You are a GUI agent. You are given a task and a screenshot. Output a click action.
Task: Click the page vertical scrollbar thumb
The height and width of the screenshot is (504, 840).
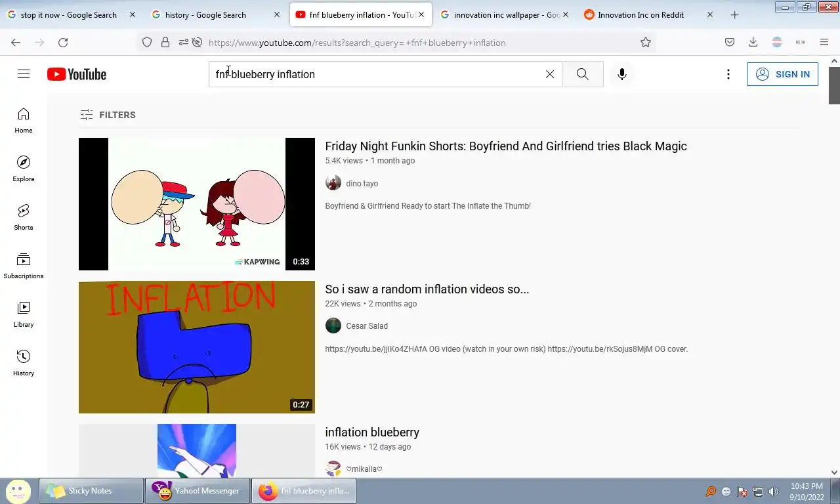834,85
